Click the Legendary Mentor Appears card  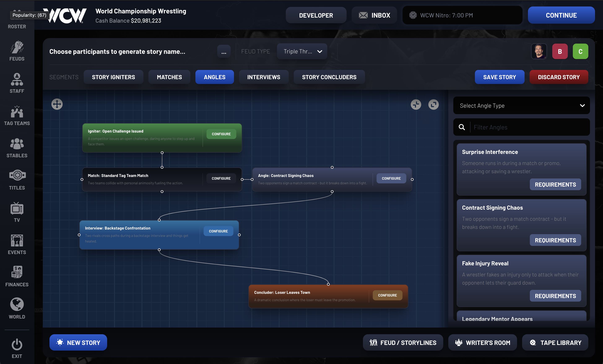pos(521,316)
